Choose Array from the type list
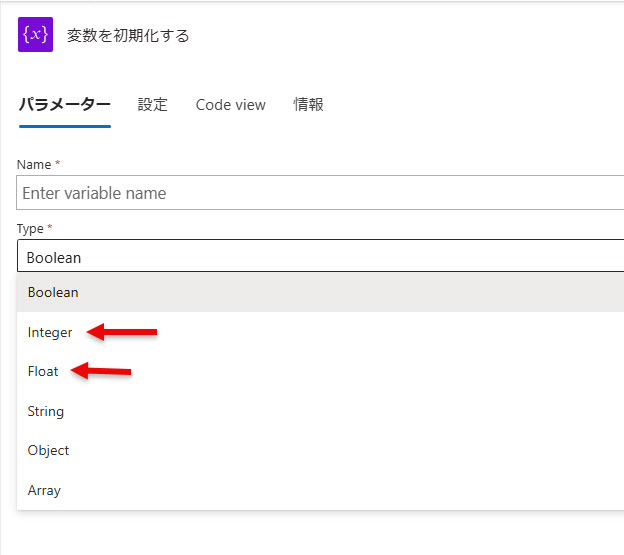 click(x=320, y=490)
